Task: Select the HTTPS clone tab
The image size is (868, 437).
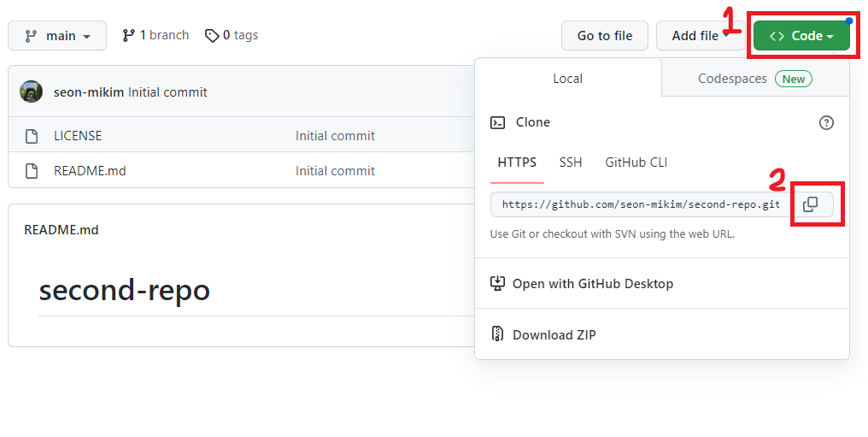Action: 517,162
